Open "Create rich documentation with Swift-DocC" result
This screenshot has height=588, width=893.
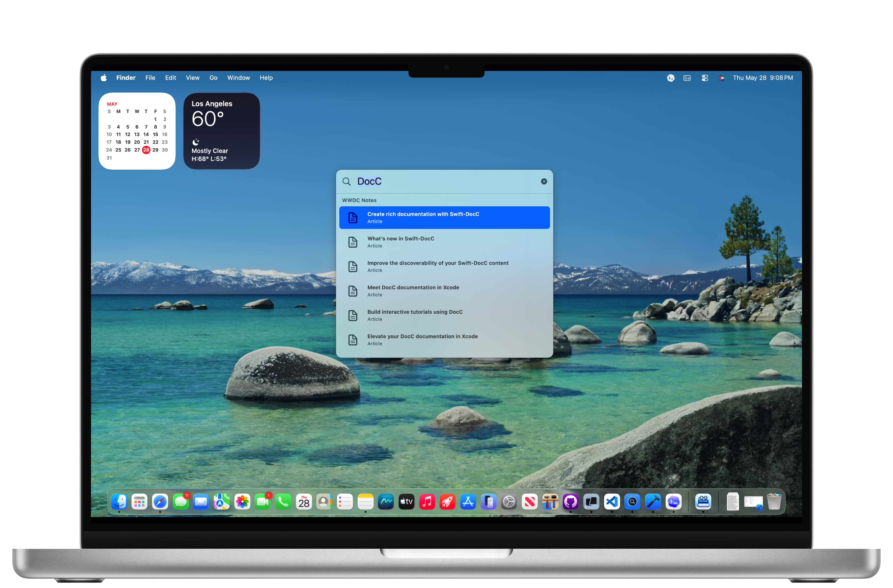click(x=444, y=218)
